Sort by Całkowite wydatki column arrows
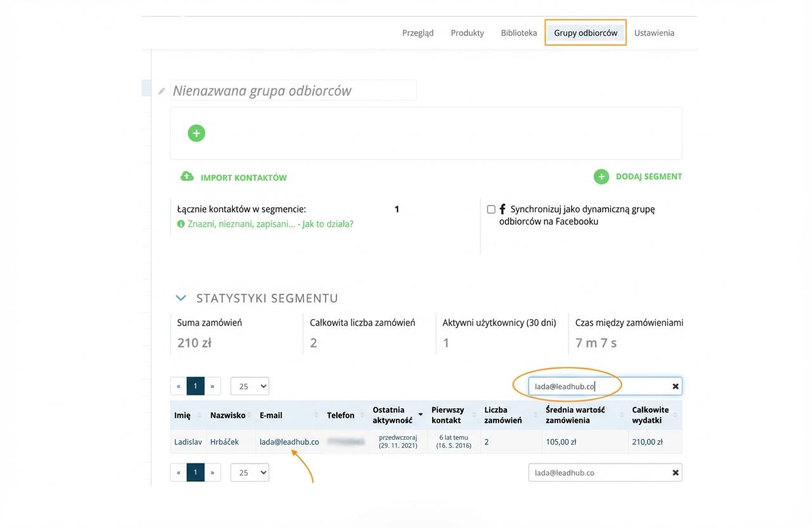The width and height of the screenshot is (812, 528). coord(675,415)
